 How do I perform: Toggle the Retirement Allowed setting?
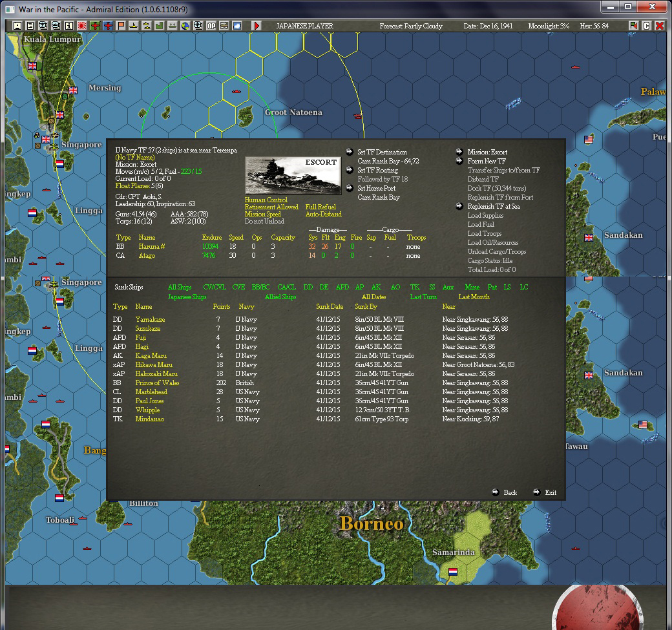pos(271,207)
